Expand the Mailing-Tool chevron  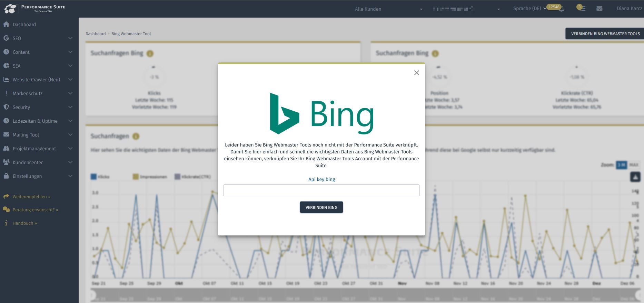70,135
